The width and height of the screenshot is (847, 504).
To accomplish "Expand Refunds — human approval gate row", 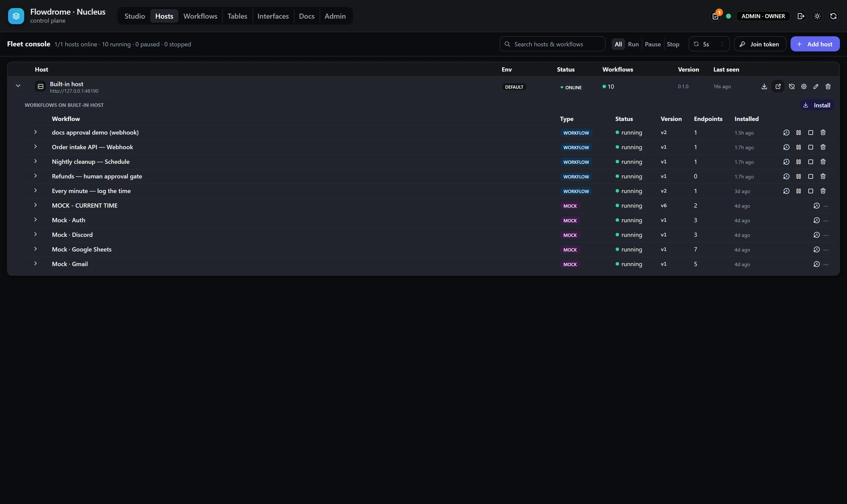I will coord(35,176).
